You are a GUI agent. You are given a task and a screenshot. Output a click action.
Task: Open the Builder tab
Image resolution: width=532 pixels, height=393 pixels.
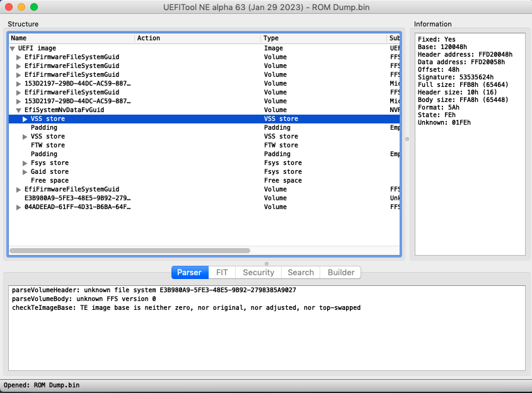point(340,272)
